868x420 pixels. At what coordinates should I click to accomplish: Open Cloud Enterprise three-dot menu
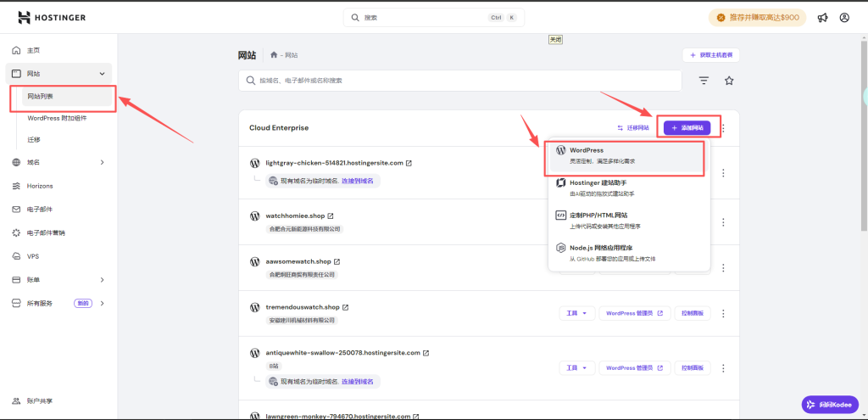tap(724, 129)
